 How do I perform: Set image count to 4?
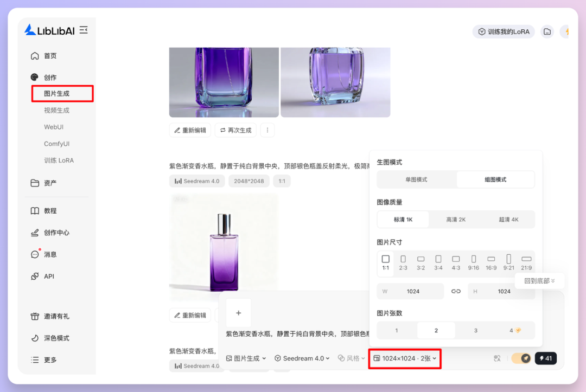coord(515,330)
